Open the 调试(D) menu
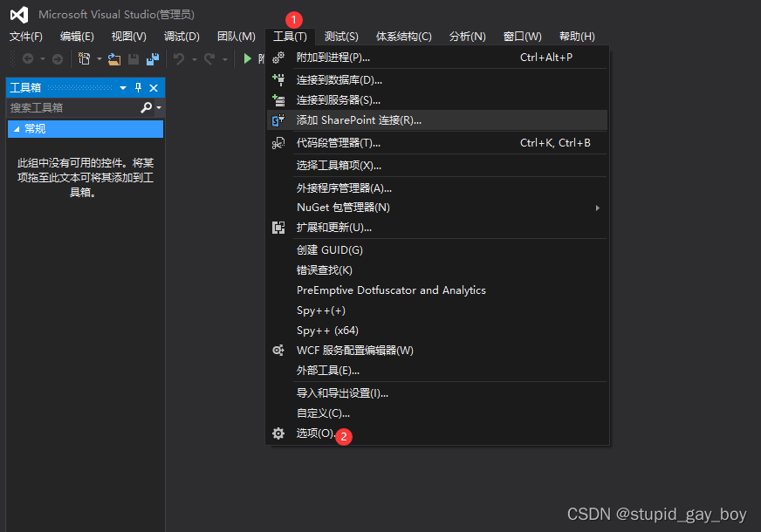The image size is (761, 532). 181,36
